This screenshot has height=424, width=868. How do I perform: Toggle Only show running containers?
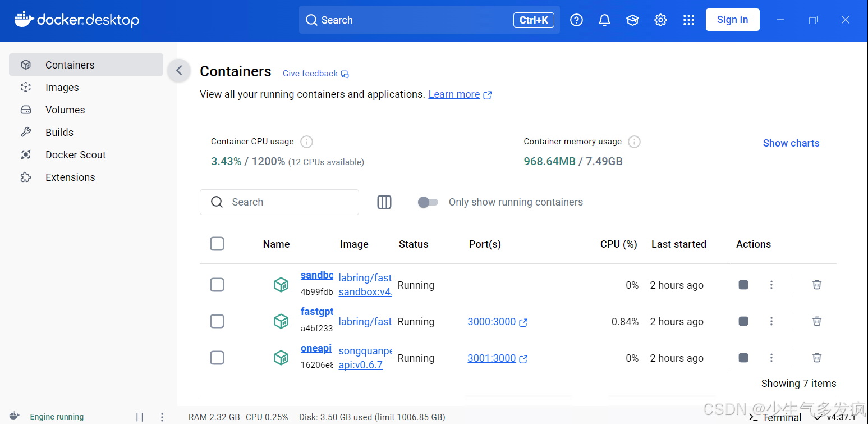[428, 202]
